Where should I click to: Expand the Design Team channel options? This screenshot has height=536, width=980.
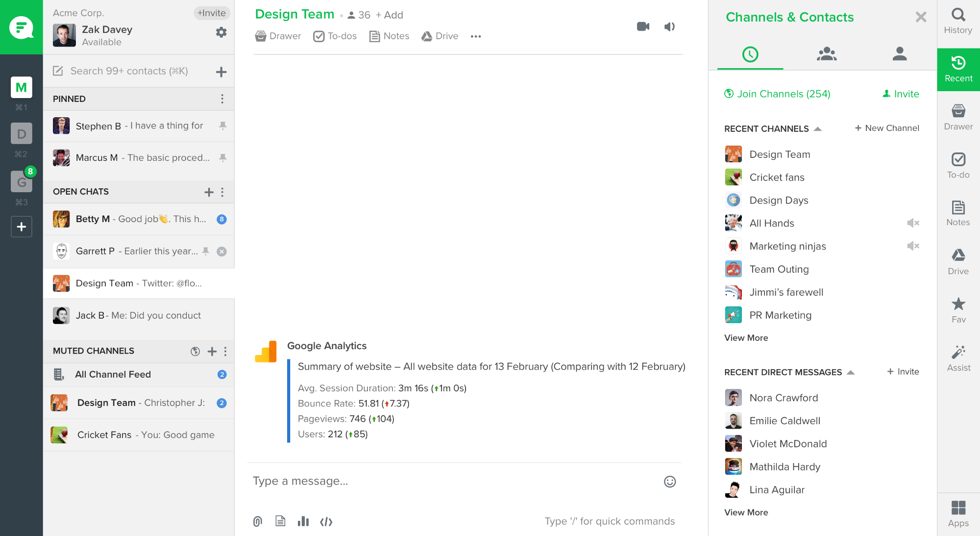pyautogui.click(x=476, y=36)
